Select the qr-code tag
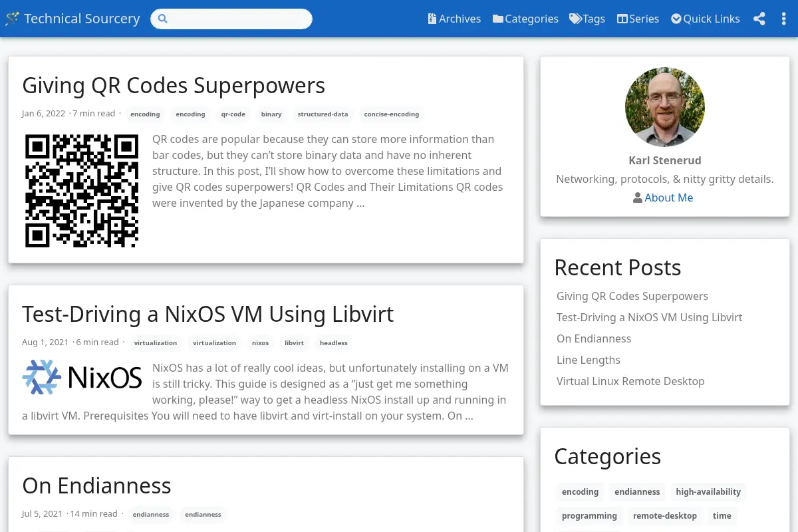This screenshot has width=798, height=532. pos(233,114)
